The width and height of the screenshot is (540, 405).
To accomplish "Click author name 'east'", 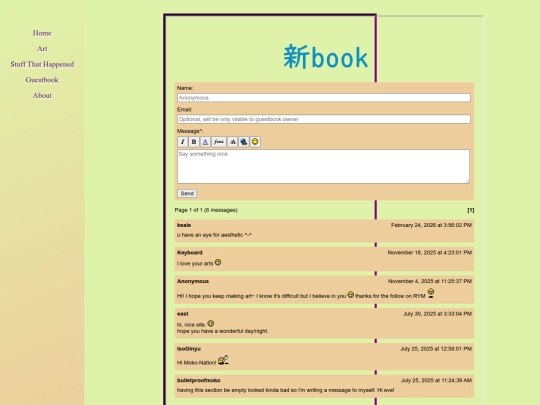I will click(x=183, y=314).
